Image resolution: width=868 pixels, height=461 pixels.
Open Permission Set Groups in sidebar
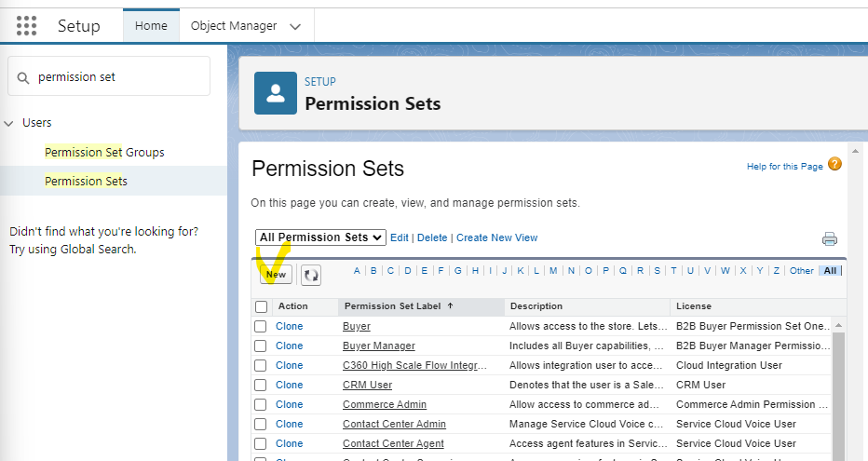click(104, 152)
